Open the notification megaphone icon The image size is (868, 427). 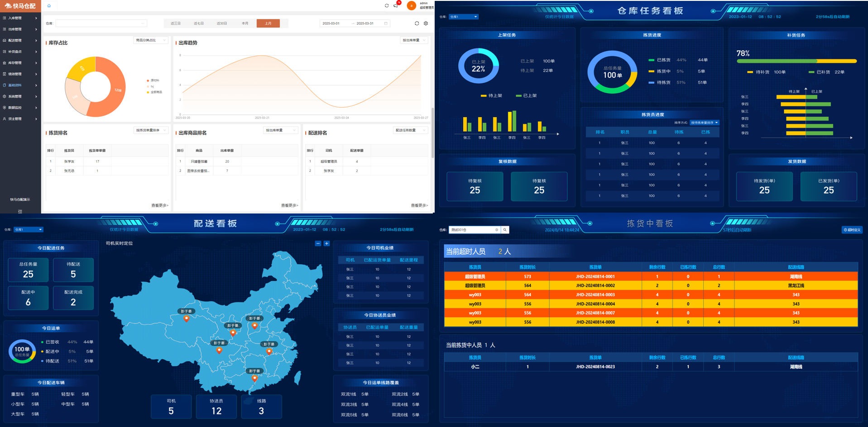coord(396,6)
